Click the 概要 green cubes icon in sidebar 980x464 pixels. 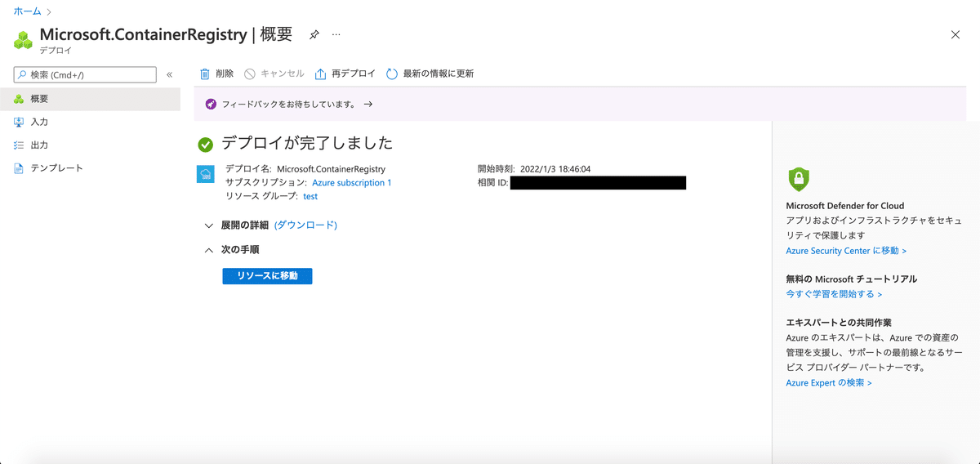coord(19,99)
